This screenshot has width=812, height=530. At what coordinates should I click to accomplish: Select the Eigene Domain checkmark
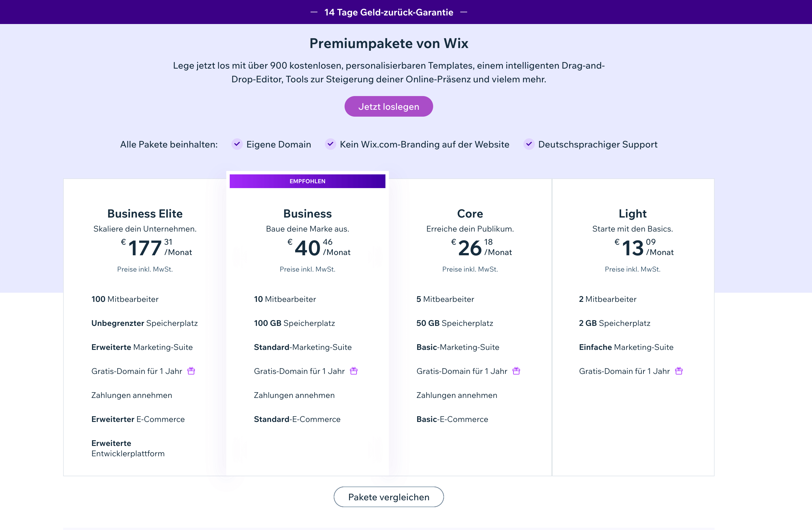(x=237, y=144)
